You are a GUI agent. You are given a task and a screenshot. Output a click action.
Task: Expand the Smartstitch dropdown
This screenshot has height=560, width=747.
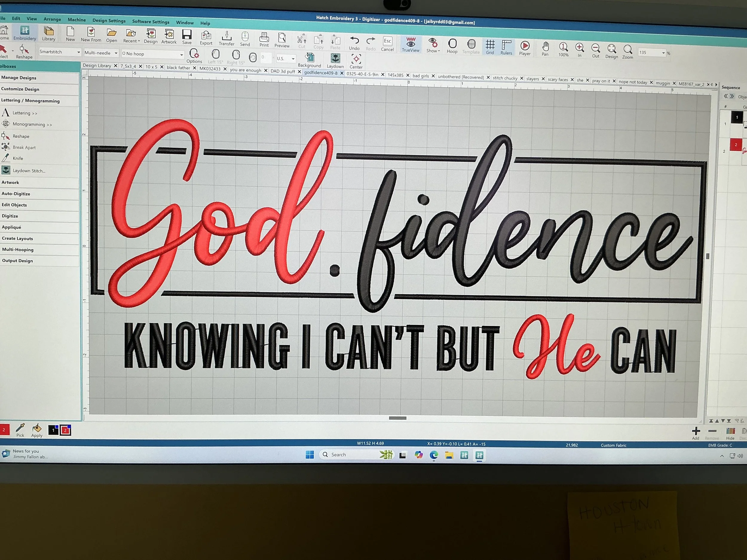pos(78,52)
